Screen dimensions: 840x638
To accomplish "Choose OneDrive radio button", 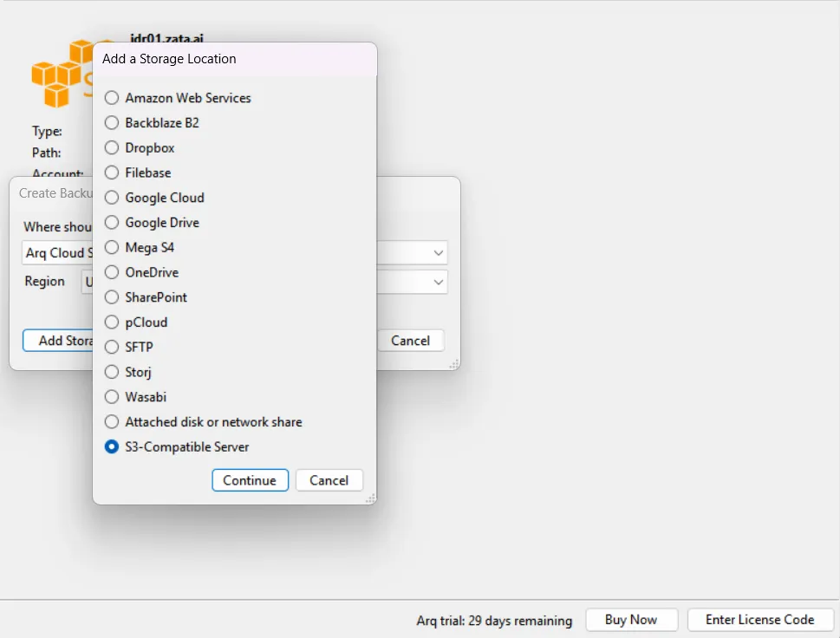I will (112, 272).
